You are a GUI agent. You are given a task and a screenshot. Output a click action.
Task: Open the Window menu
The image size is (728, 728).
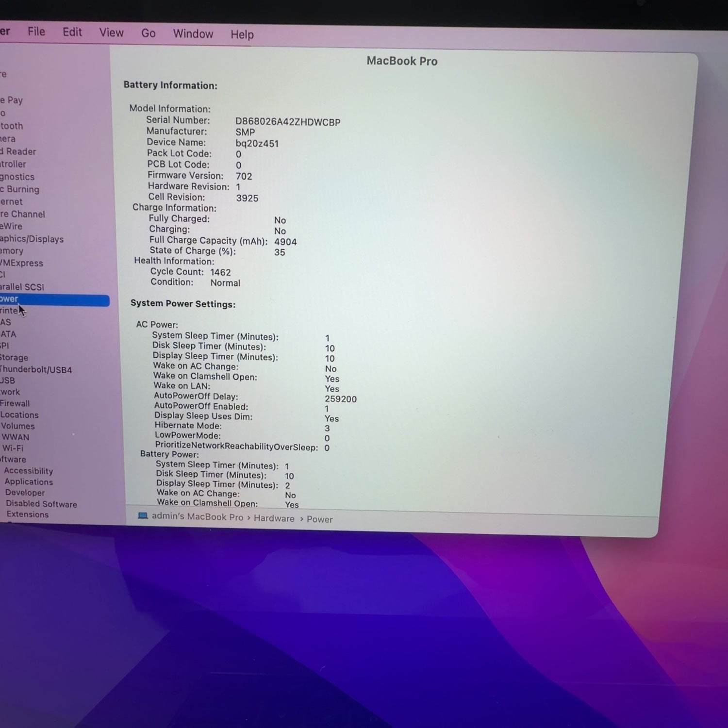193,34
